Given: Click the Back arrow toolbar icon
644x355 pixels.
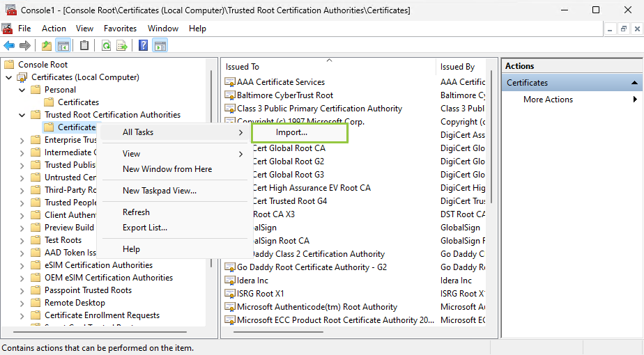Looking at the screenshot, I should 9,46.
